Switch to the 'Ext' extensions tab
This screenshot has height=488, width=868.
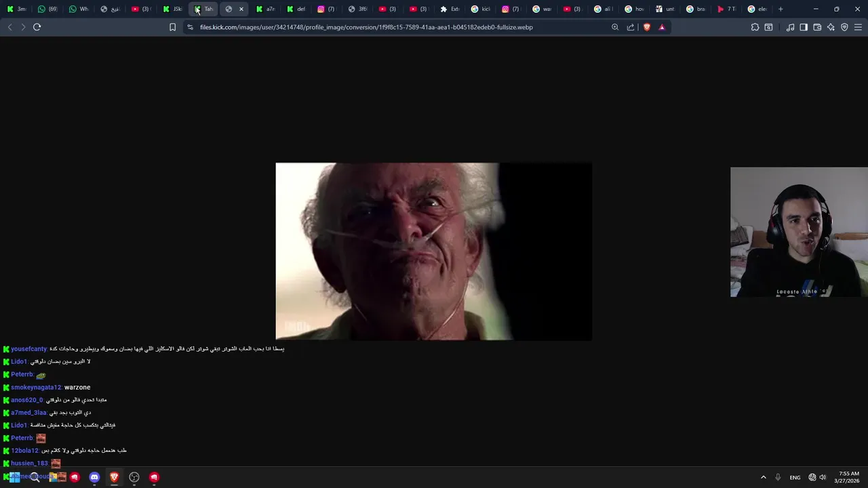(450, 9)
